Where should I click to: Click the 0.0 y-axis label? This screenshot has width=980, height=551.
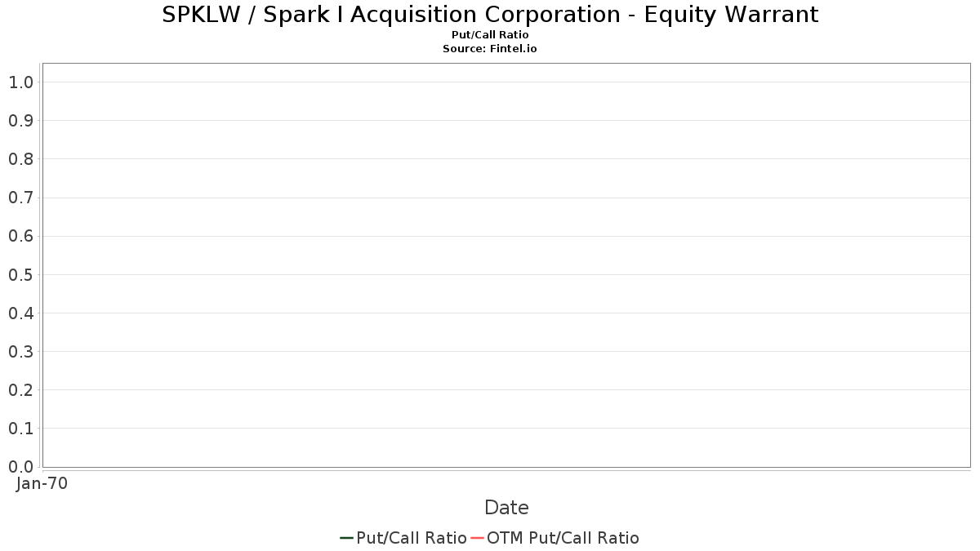[x=21, y=467]
